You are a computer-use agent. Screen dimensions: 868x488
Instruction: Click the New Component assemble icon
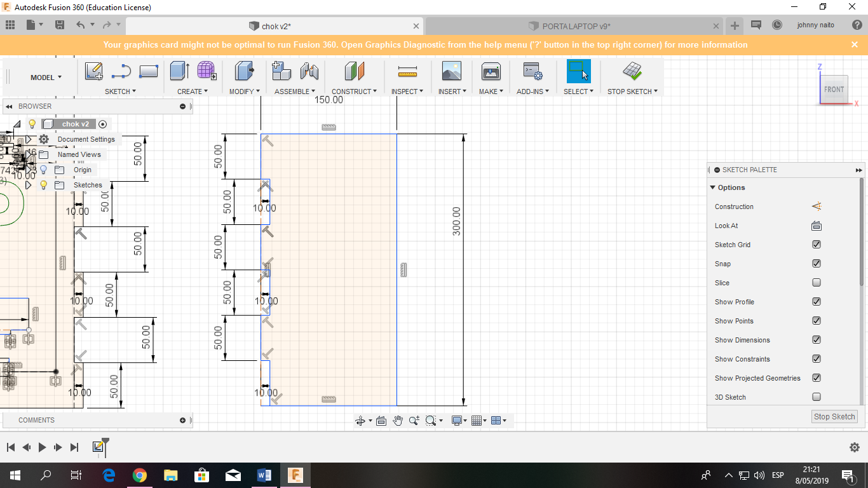[281, 71]
